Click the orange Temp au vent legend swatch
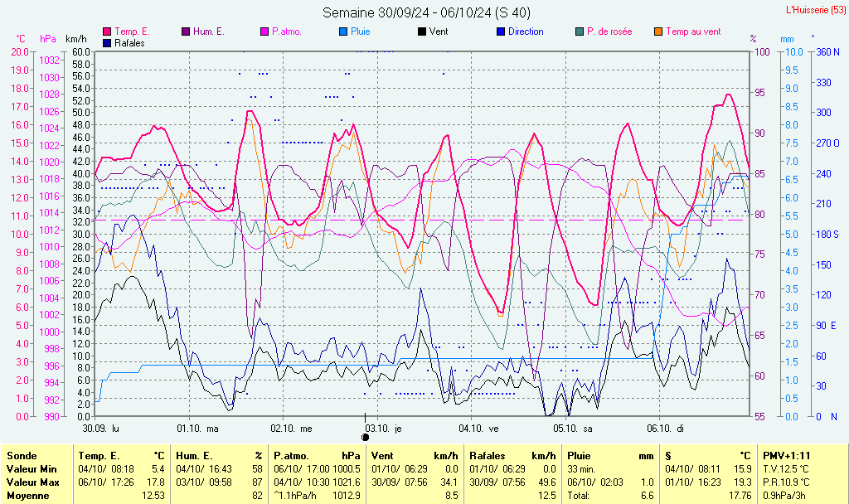849x504 pixels. point(658,32)
